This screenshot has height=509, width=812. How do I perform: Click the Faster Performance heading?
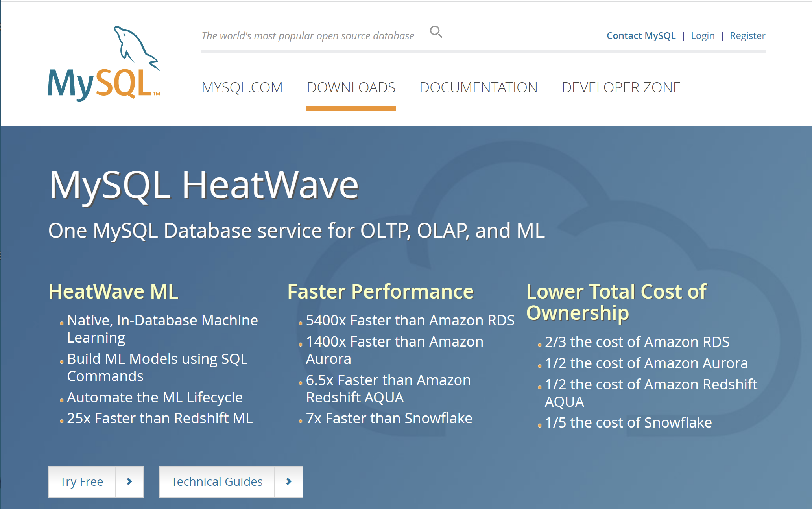[380, 292]
